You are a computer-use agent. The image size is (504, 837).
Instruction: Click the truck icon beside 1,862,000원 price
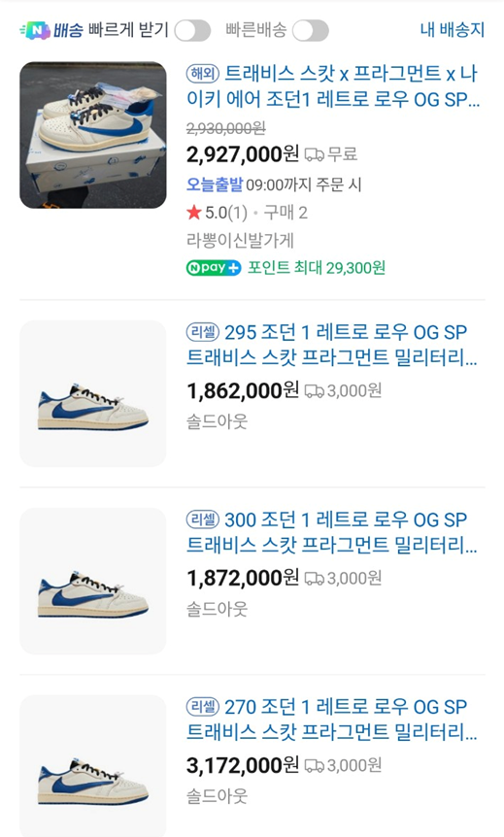[x=315, y=391]
